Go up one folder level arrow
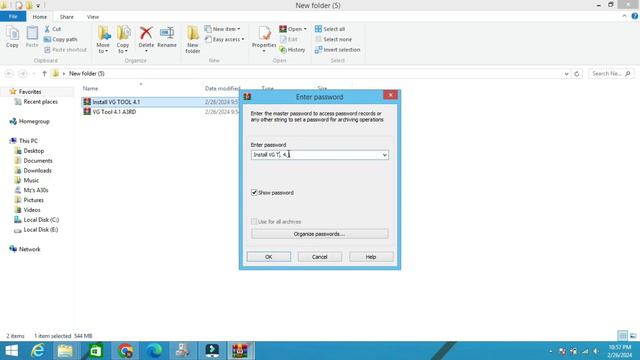 point(44,73)
